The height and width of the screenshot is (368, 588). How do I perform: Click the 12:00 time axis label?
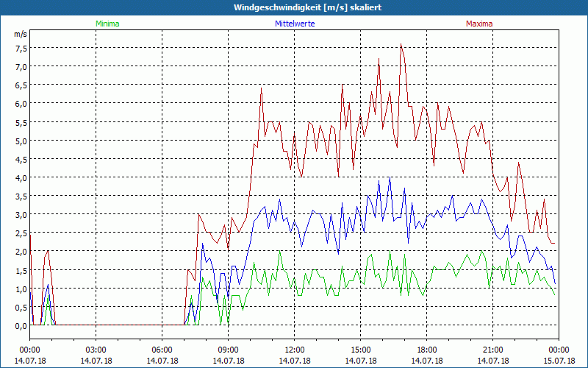pyautogui.click(x=295, y=350)
